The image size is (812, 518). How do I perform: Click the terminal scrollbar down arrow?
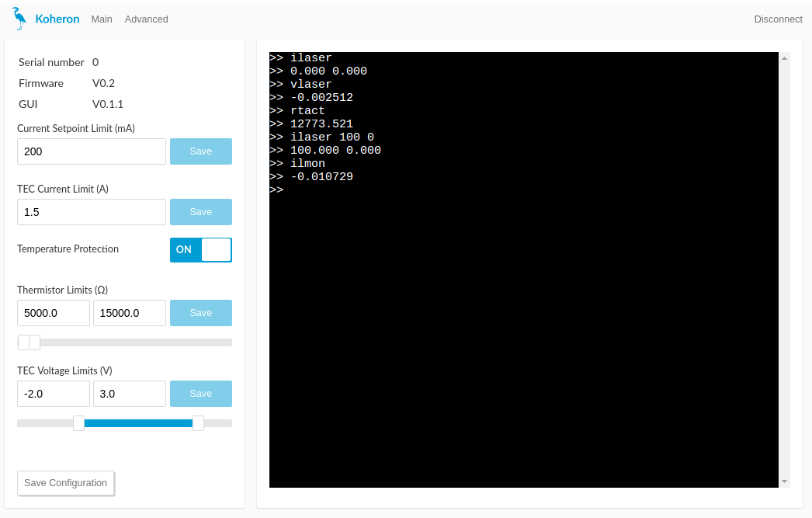pos(784,481)
